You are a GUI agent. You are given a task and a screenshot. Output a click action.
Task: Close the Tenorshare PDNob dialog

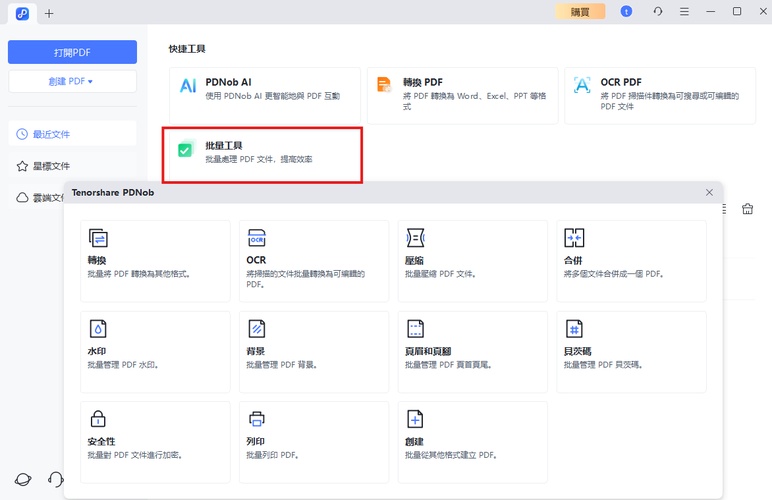click(x=709, y=192)
